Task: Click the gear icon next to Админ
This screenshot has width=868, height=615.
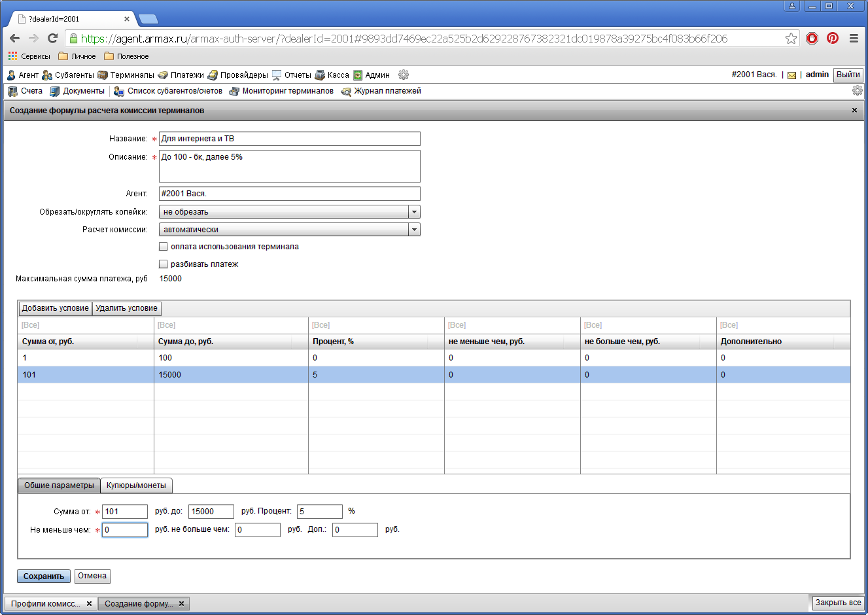Action: tap(404, 75)
